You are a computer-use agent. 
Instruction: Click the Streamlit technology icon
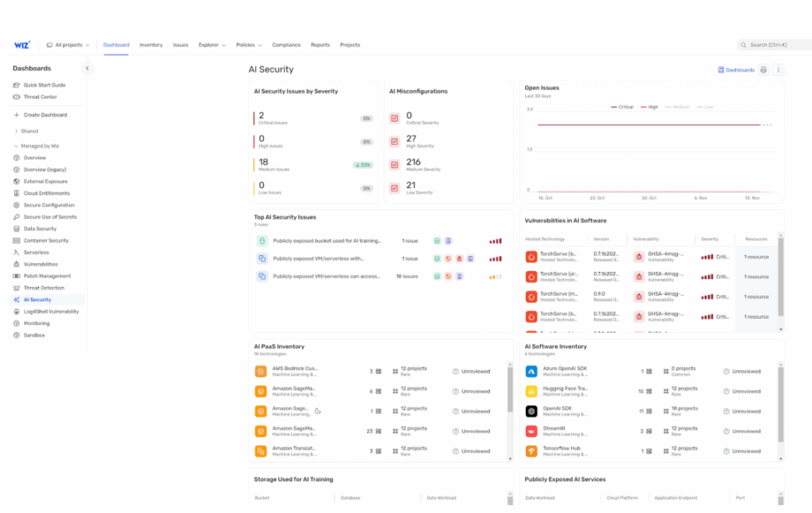(x=531, y=431)
